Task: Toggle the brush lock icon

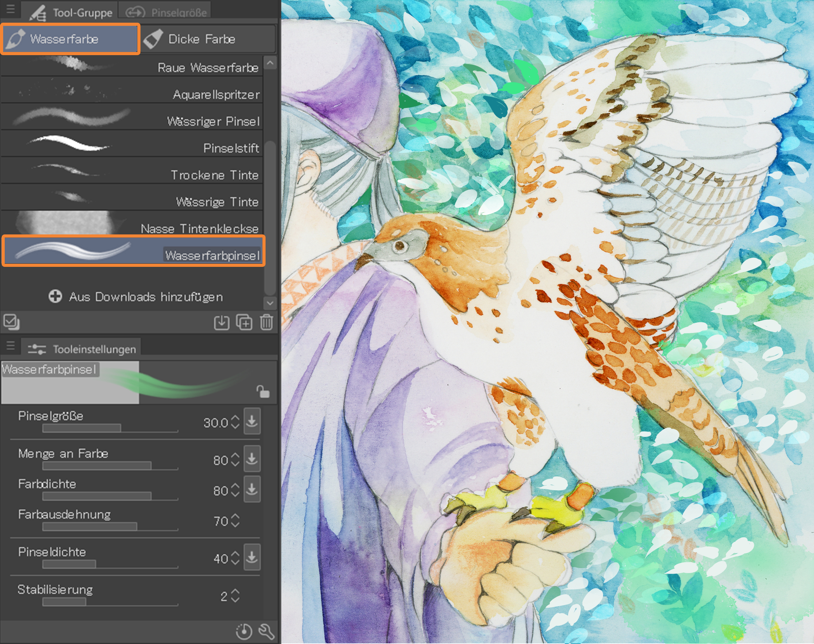Action: (x=263, y=391)
